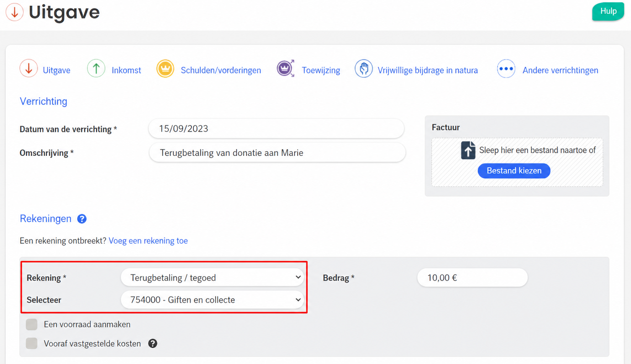Click the Bestand kiezen button
Image resolution: width=631 pixels, height=364 pixels.
tap(514, 171)
